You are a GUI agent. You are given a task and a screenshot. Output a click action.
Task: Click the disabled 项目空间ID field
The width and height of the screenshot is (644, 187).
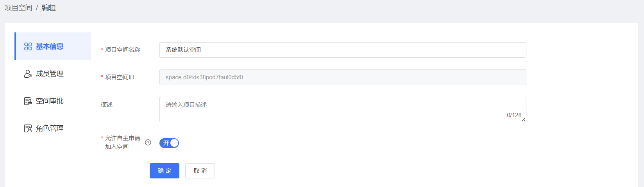click(x=342, y=77)
